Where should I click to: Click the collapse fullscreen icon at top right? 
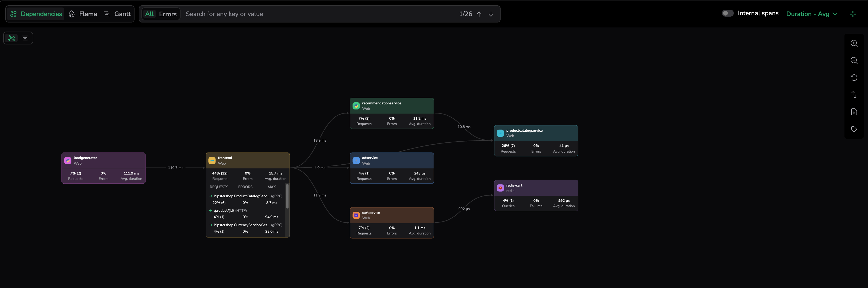(x=853, y=14)
